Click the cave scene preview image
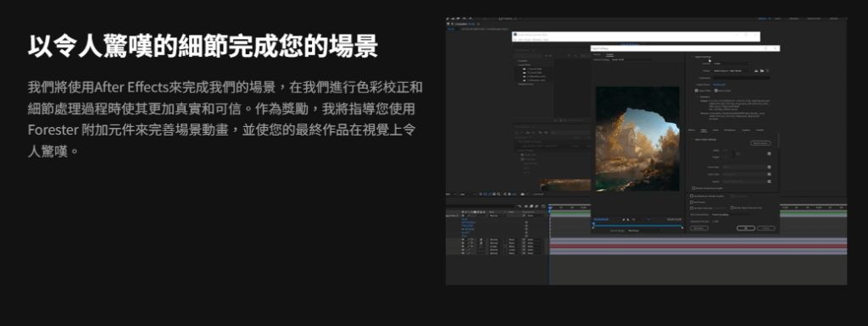The image size is (868, 326). [637, 138]
